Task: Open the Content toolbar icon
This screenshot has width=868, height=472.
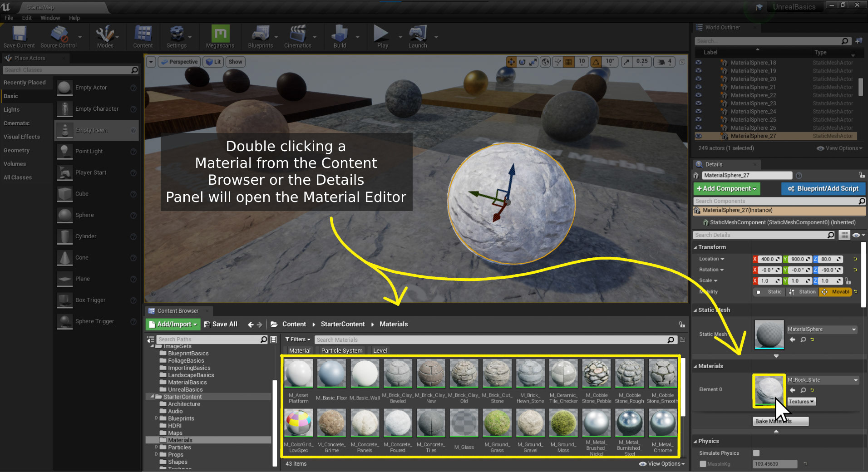Action: 143,36
